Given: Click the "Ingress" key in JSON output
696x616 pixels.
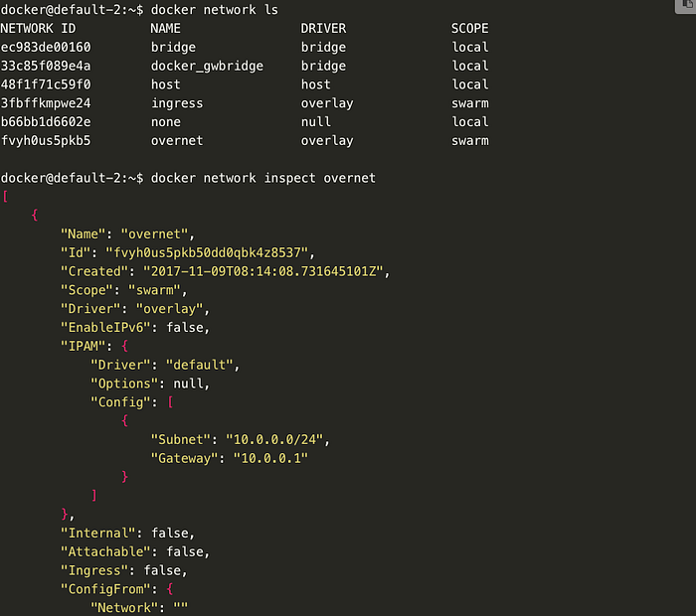Looking at the screenshot, I should pos(94,570).
